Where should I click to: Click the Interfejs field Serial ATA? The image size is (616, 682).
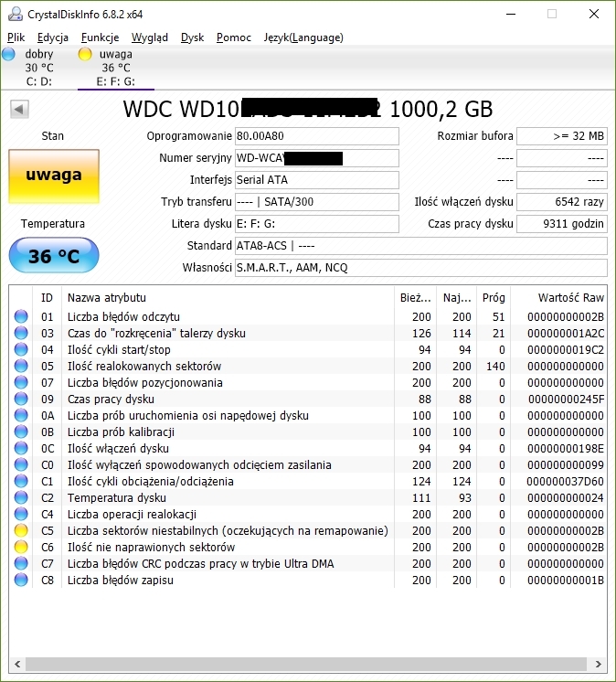(316, 180)
